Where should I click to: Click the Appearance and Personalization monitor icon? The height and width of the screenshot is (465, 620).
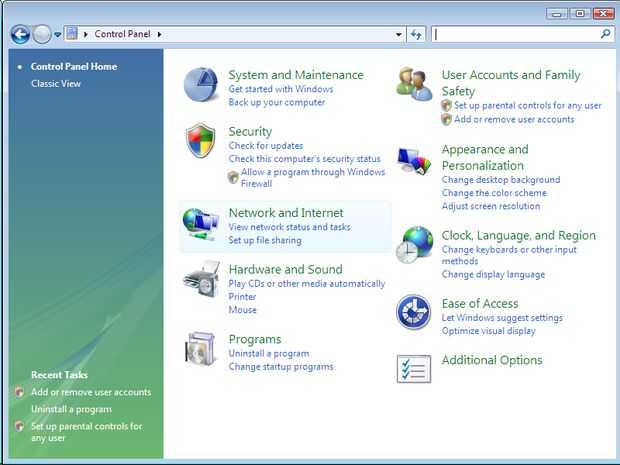point(414,161)
